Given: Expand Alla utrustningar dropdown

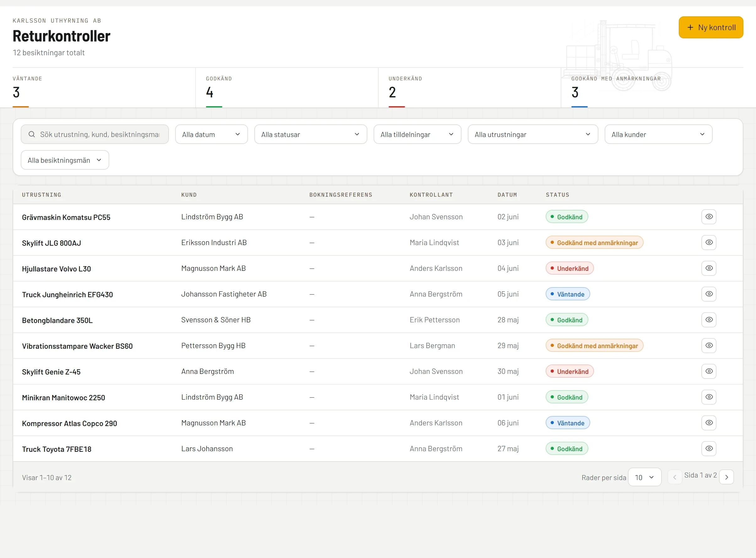Looking at the screenshot, I should (x=532, y=134).
